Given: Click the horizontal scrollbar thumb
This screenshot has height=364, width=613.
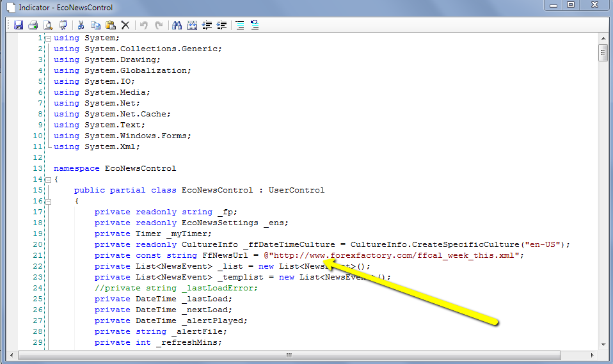Looking at the screenshot, I should (x=289, y=355).
